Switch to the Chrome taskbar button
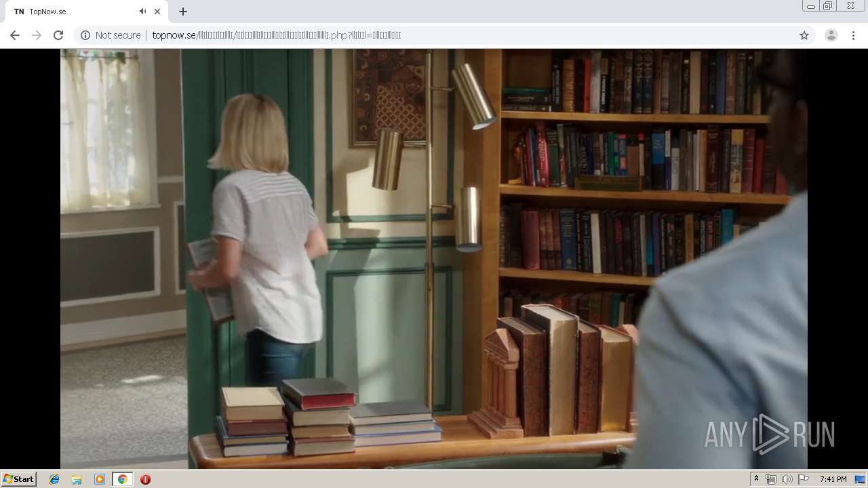 [122, 479]
